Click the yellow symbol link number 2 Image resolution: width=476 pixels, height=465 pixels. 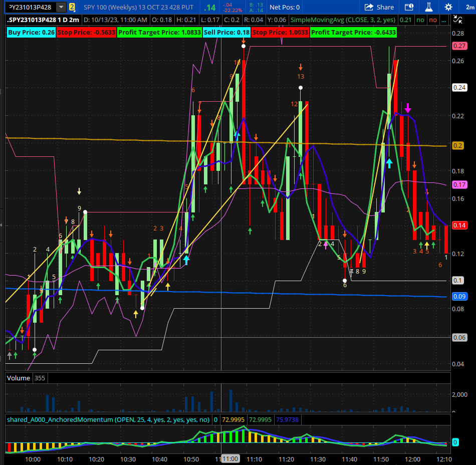pyautogui.click(x=72, y=7)
